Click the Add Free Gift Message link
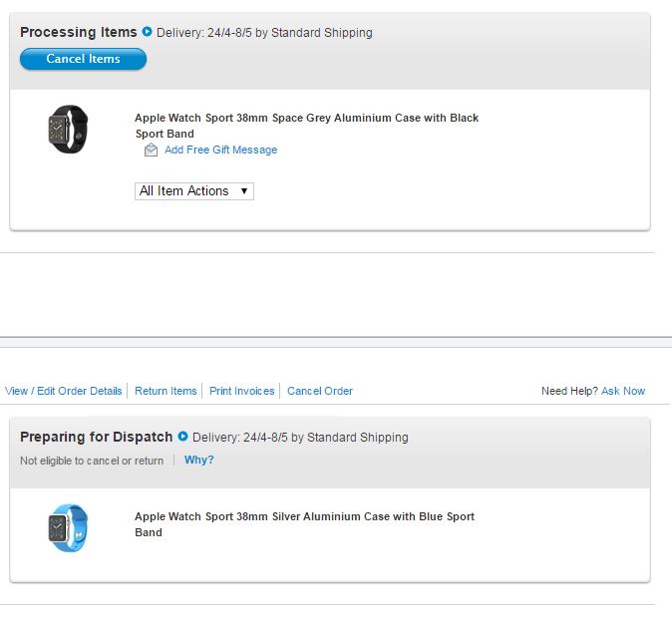The image size is (672, 623). 220,151
